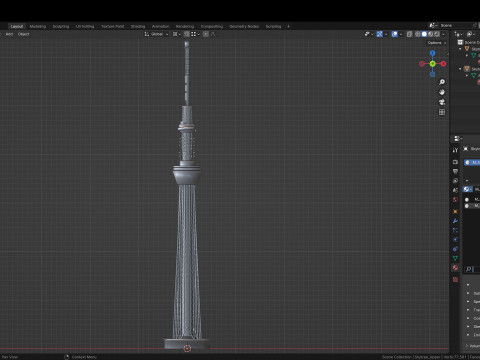Image resolution: width=480 pixels, height=360 pixels.
Task: Open the Animation workspace tab
Action: [160, 26]
